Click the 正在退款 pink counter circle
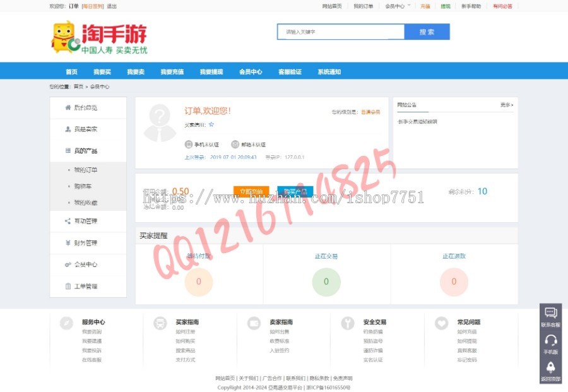 [454, 282]
